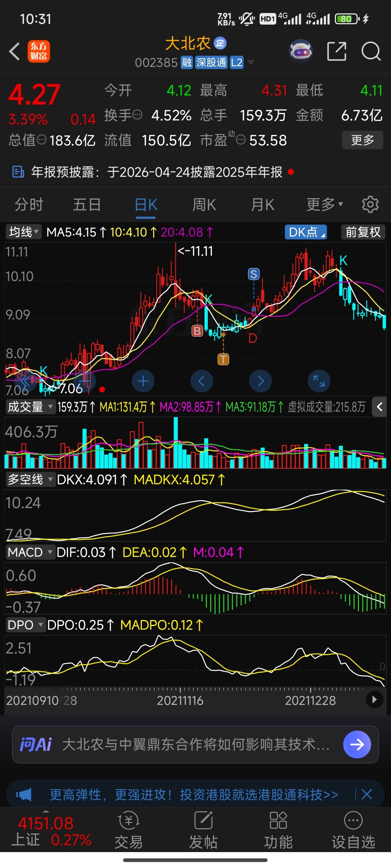Image resolution: width=391 pixels, height=868 pixels.
Task: Open the 成交量 indicator dropdown
Action: (x=30, y=407)
